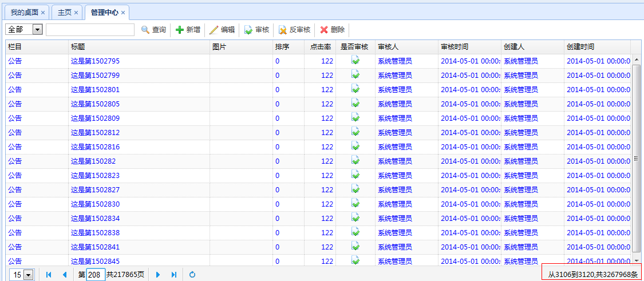Sort by the 排序 column header
The height and width of the screenshot is (281, 644).
point(289,47)
